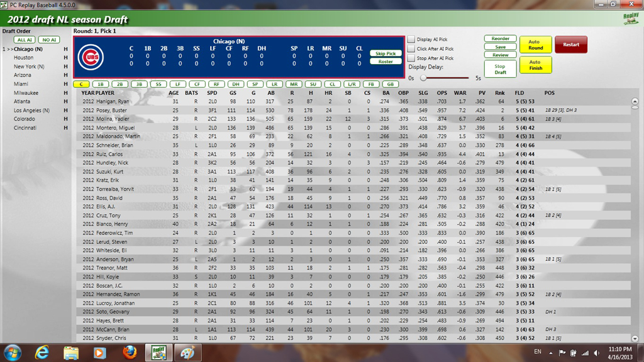
Task: Show hidden system tray icons
Action: (x=552, y=353)
